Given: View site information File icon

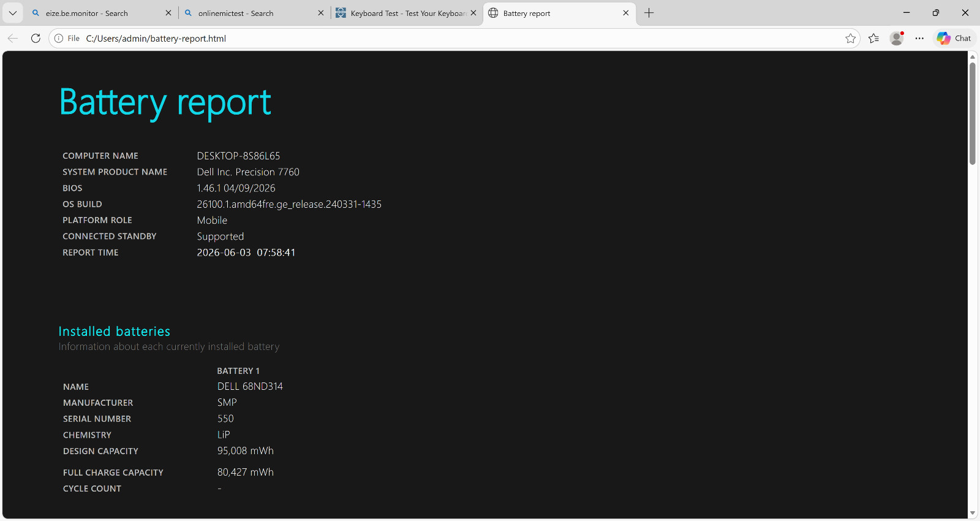Looking at the screenshot, I should coord(67,38).
